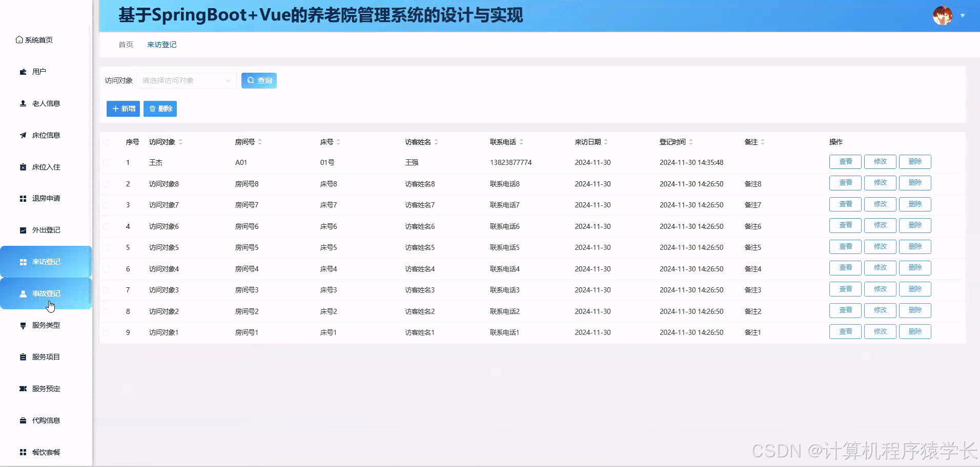The image size is (980, 467).
Task: Click the 序号 column header
Action: (132, 142)
